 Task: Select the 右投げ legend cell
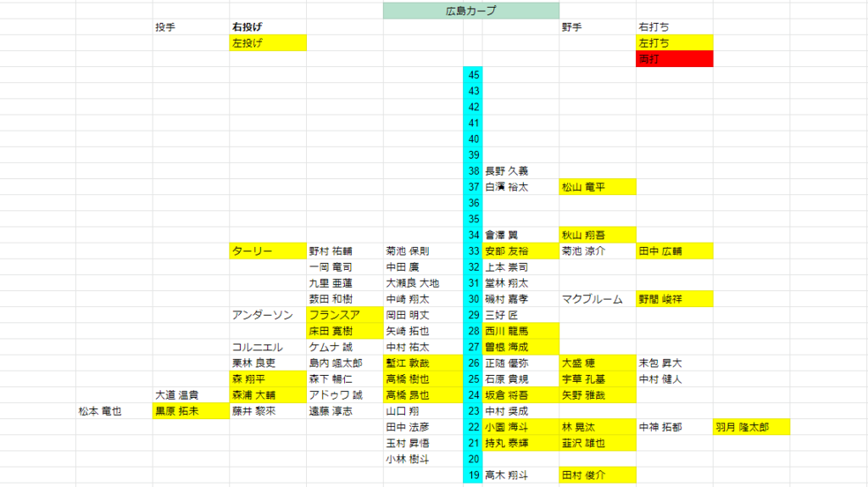pyautogui.click(x=268, y=26)
